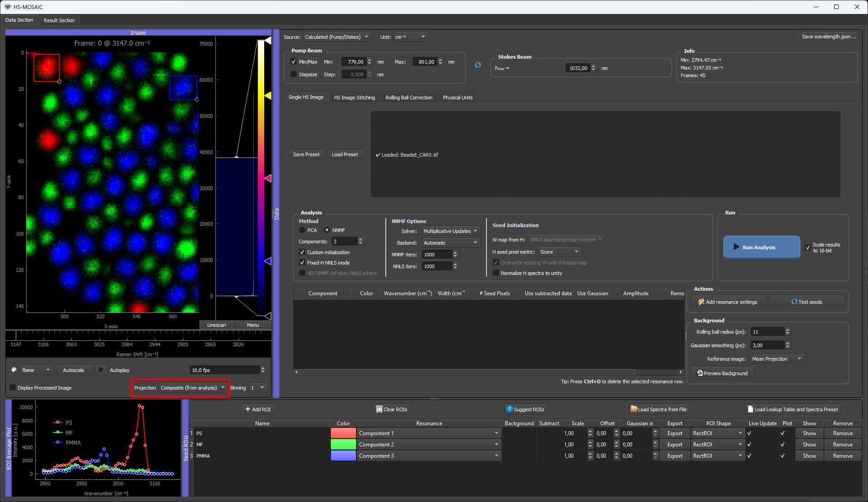Start Run Analysis
The height and width of the screenshot is (502, 868).
click(x=761, y=247)
